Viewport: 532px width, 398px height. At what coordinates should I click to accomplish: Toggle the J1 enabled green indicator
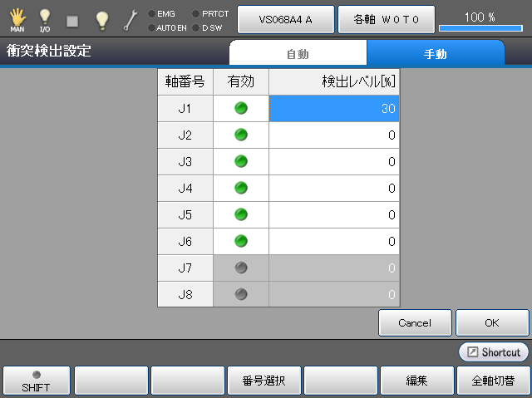[x=241, y=108]
